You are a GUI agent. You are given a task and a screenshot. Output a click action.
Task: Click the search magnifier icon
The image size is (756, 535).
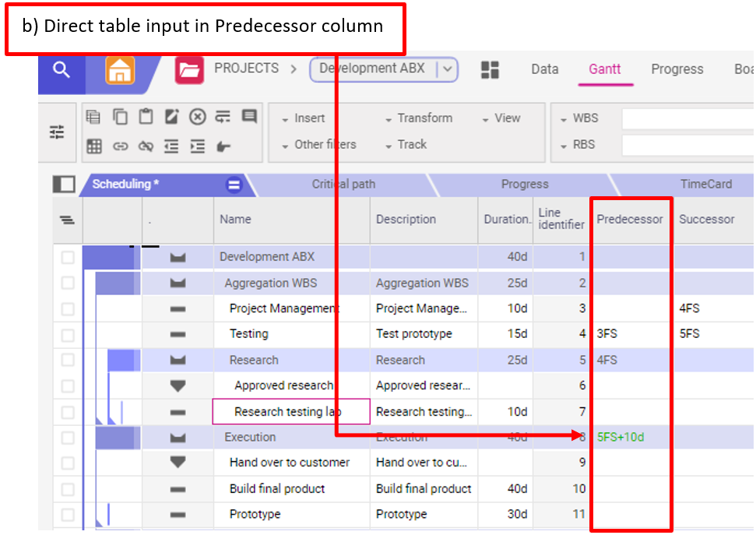coord(62,70)
